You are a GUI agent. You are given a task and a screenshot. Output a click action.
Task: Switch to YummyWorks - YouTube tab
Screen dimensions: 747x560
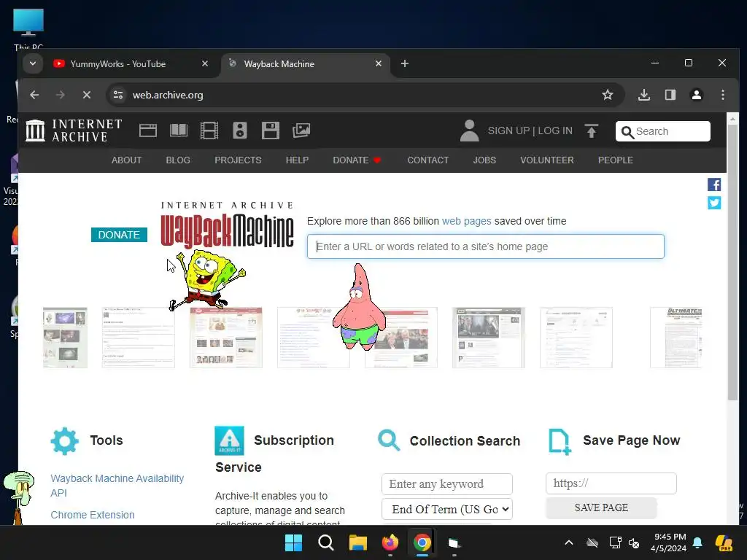point(117,64)
